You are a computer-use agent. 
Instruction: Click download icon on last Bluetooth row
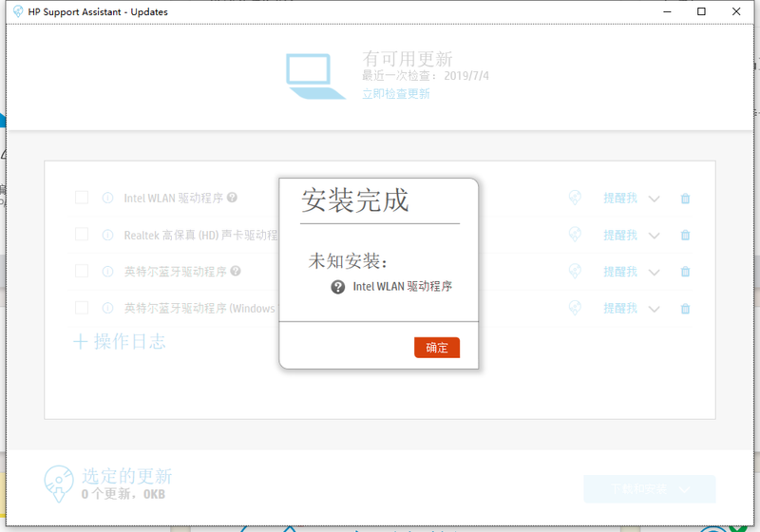(575, 308)
